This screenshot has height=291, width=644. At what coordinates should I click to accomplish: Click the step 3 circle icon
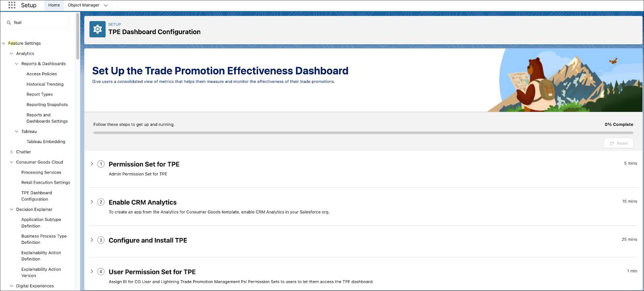click(101, 240)
